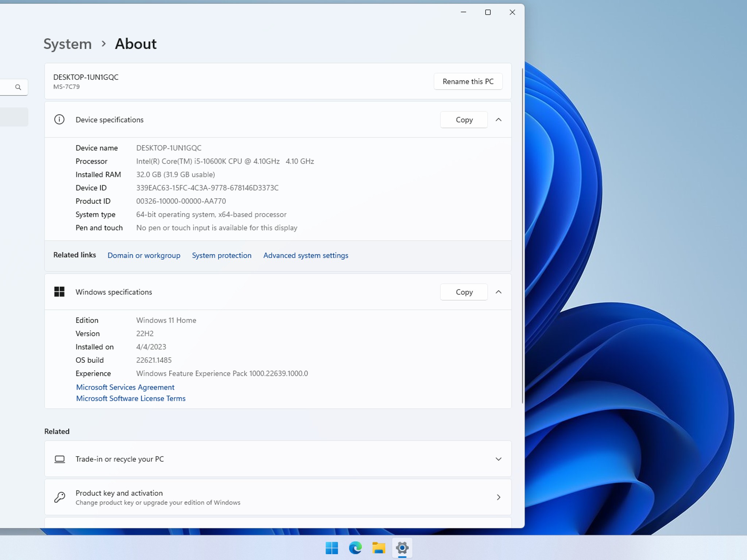
Task: Copy the Device specifications details
Action: coord(464,120)
